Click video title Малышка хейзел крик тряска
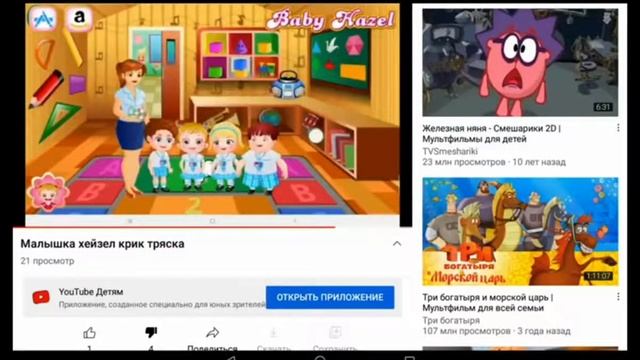Image resolution: width=640 pixels, height=360 pixels. point(102,244)
